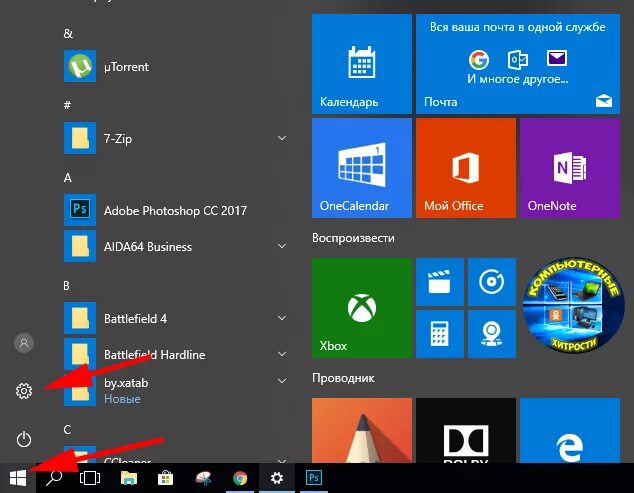Viewport: 634px width, 493px height.
Task: Open Adobe Photoshop CC 2017 entry
Action: pos(176,210)
